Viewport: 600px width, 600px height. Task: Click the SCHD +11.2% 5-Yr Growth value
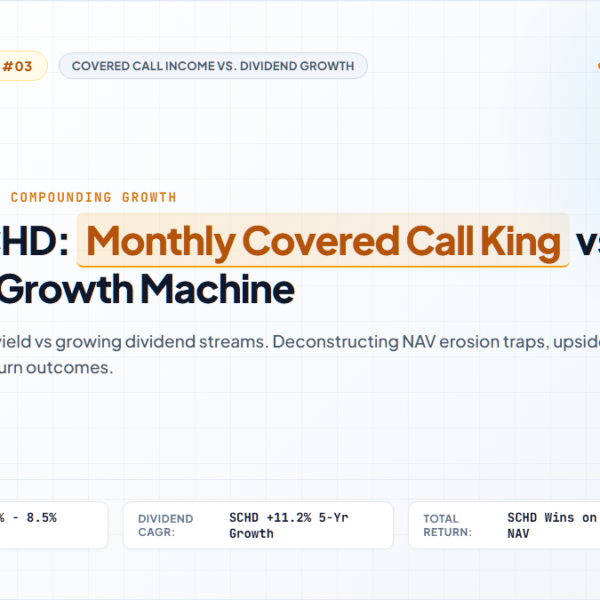289,525
